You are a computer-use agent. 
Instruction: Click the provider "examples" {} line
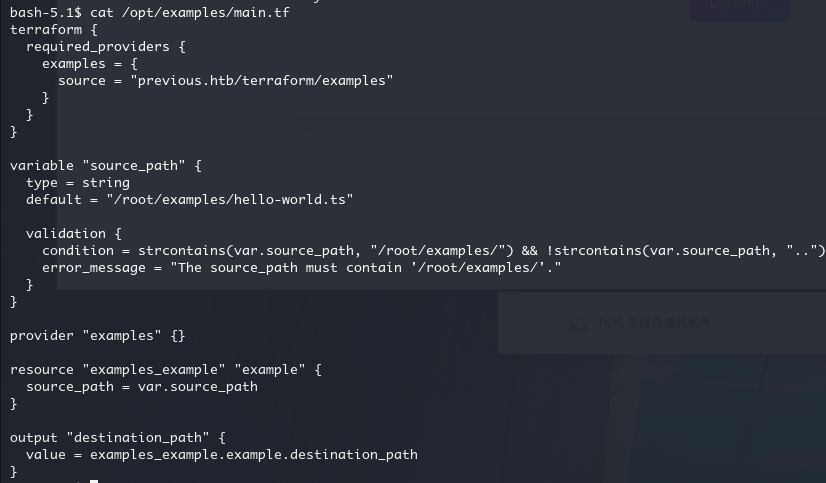(98, 335)
